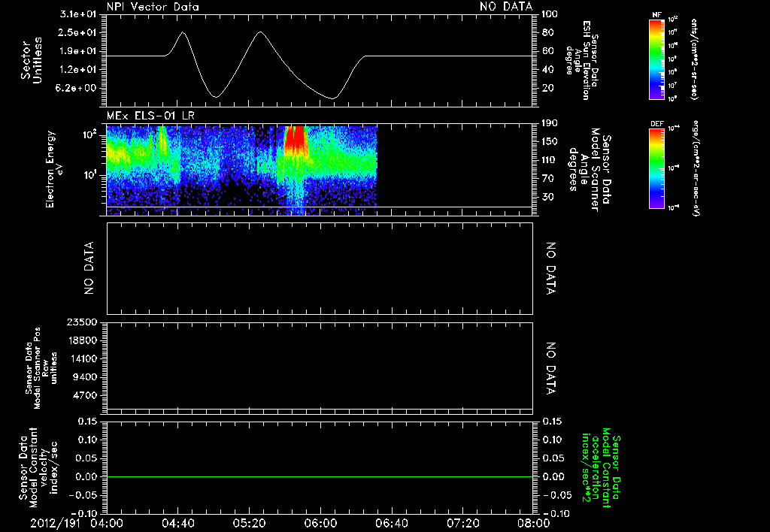Viewport: 770px width, 532px height.
Task: Click the green "Model Constant acceleration" label
Action: [601, 467]
